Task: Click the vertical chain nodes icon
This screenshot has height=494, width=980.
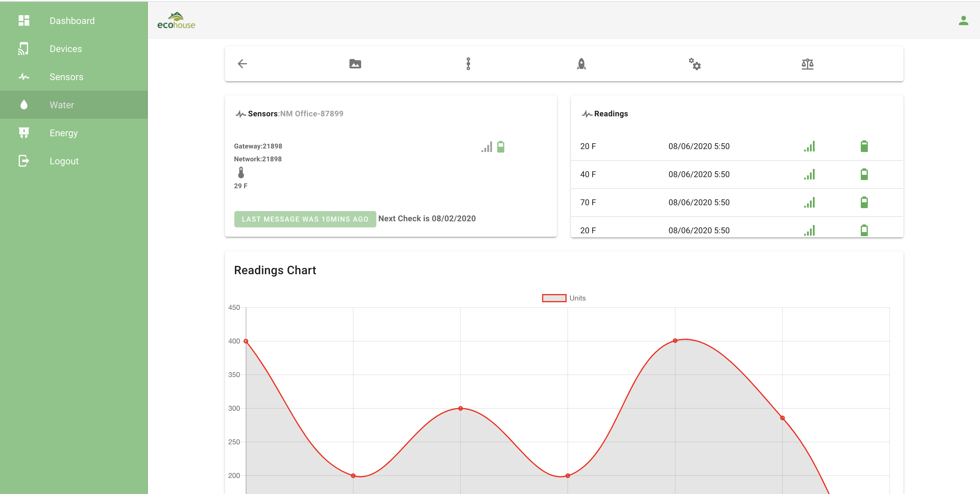Action: (468, 63)
